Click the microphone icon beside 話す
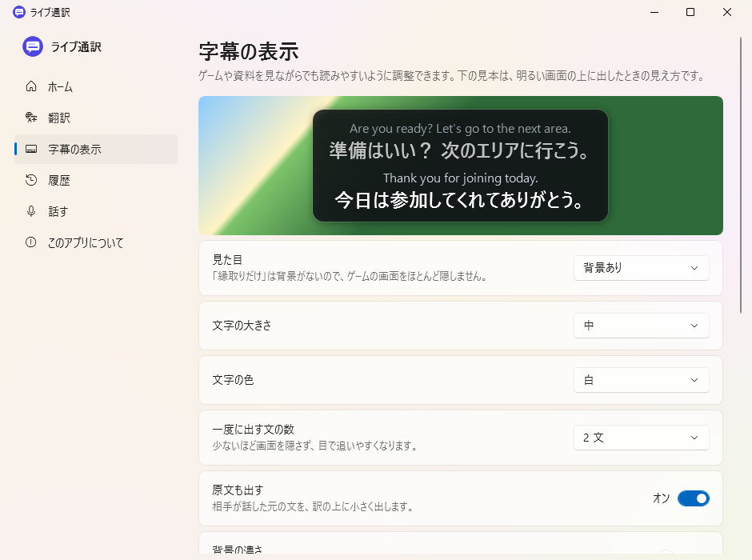This screenshot has height=560, width=752. (x=31, y=211)
